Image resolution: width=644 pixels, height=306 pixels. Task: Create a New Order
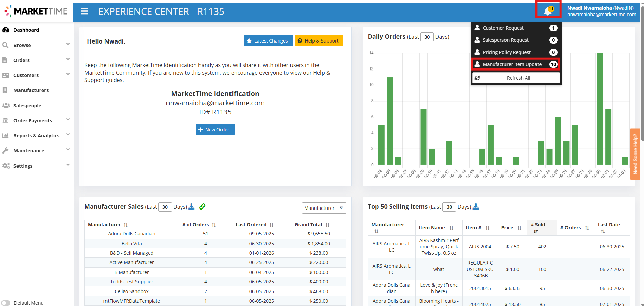215,130
